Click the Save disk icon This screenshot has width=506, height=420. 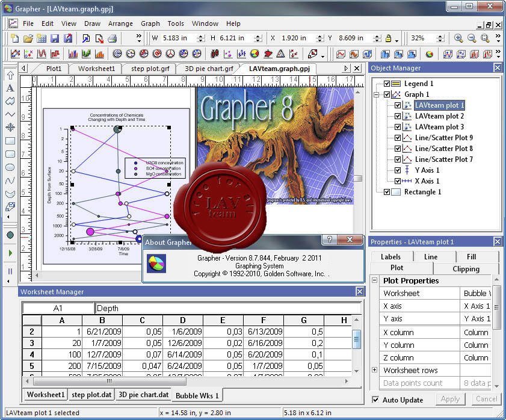(x=55, y=38)
